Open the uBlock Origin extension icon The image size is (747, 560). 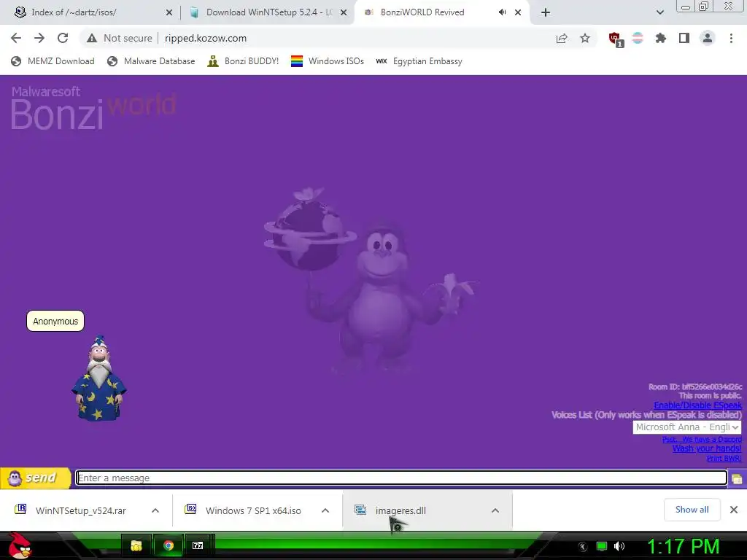pyautogui.click(x=616, y=39)
